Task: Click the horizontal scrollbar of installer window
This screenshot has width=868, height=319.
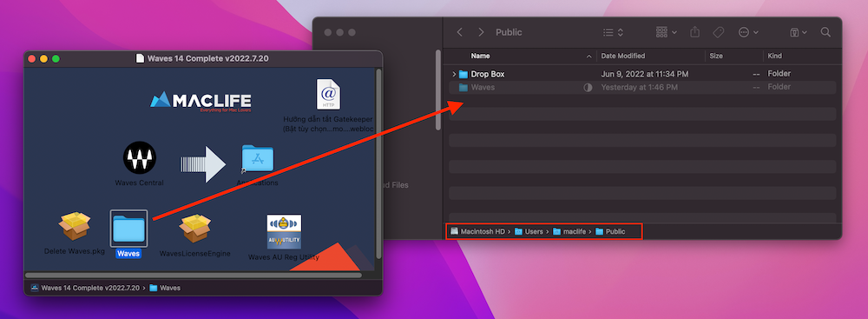Action: [194, 275]
